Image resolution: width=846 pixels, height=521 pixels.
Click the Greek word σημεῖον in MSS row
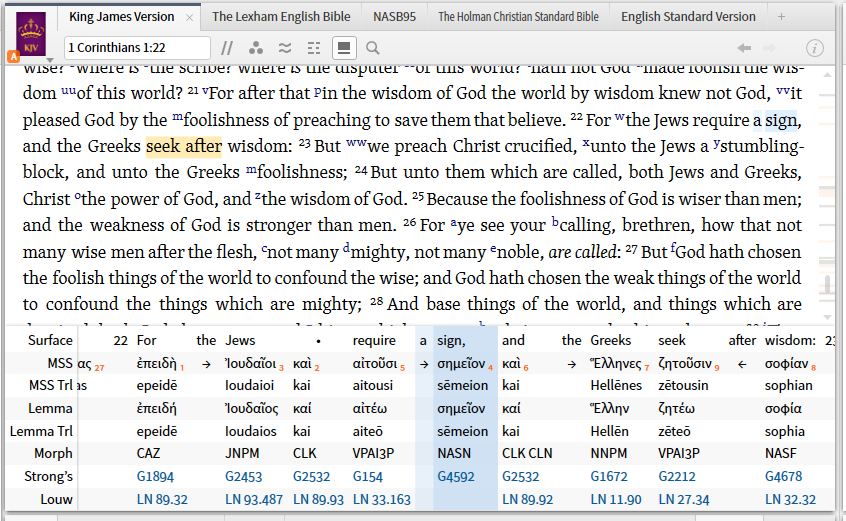(x=461, y=364)
